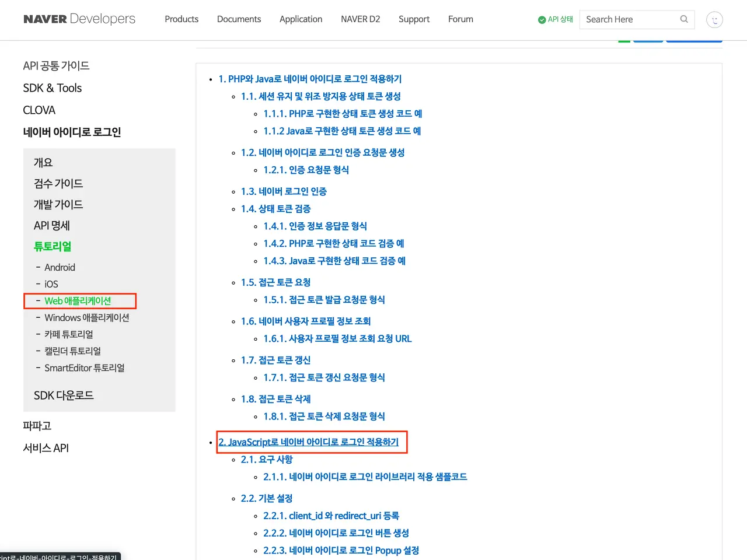
Task: Jump to 2.2.3. 네이버 아이디로 로그인 Popup 설정
Action: [341, 551]
